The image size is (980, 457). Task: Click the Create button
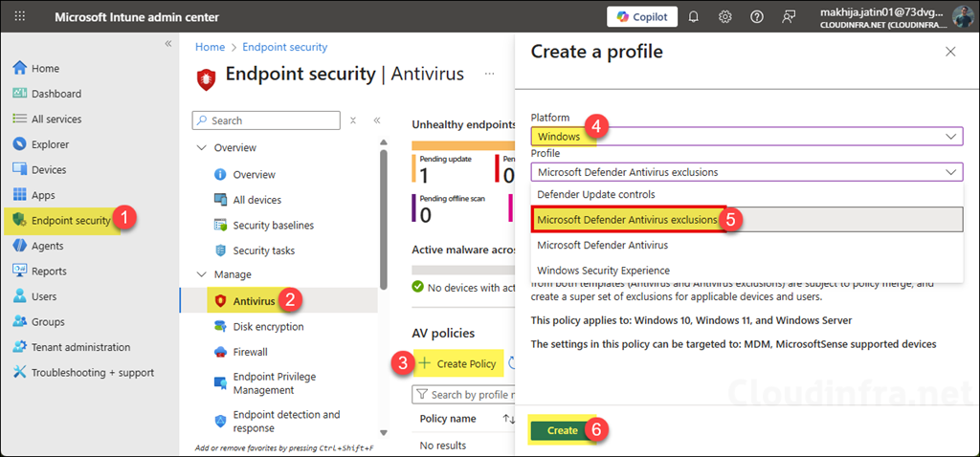563,430
